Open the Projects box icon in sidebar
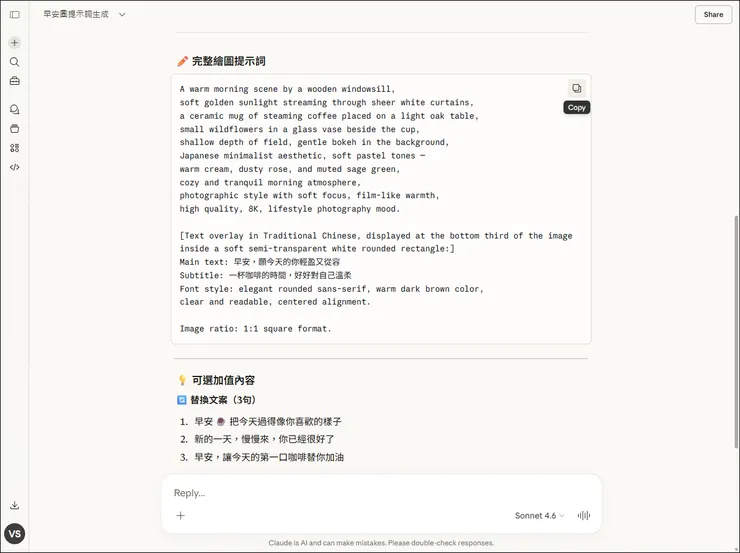The height and width of the screenshot is (553, 740). pyautogui.click(x=15, y=129)
